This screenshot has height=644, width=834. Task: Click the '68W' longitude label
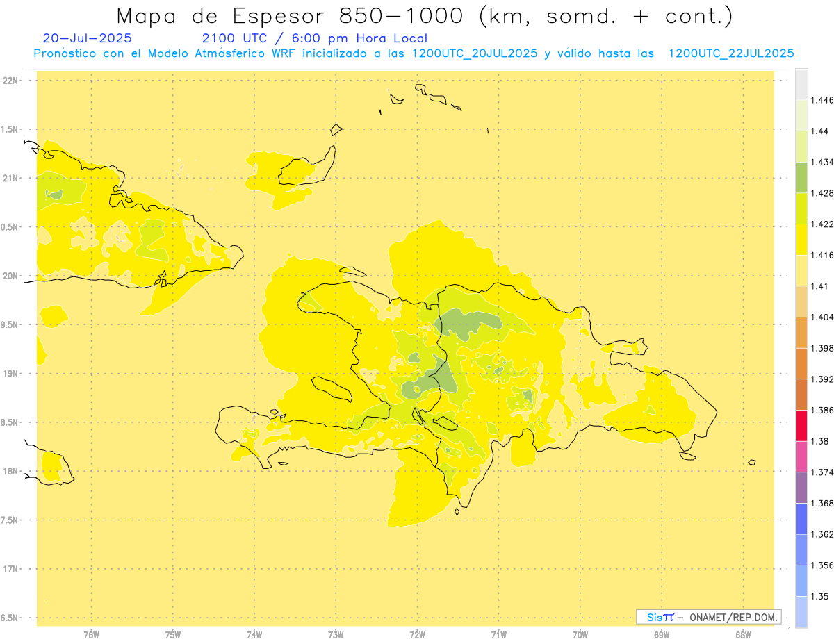point(743,634)
